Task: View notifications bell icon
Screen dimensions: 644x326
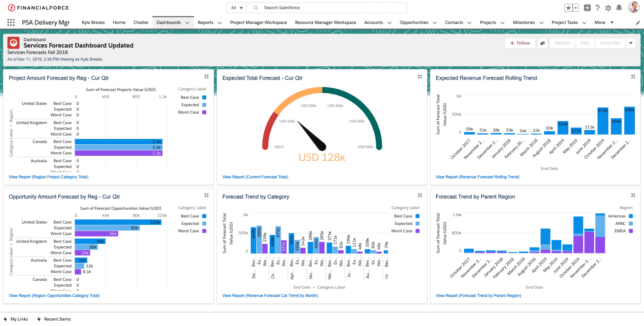Action: click(x=619, y=8)
